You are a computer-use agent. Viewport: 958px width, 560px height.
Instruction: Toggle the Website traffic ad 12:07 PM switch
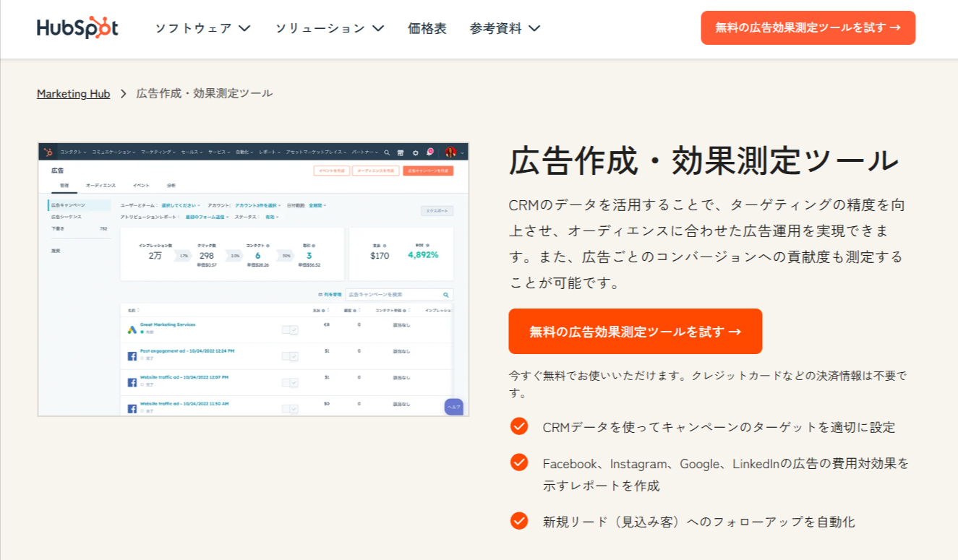[290, 382]
